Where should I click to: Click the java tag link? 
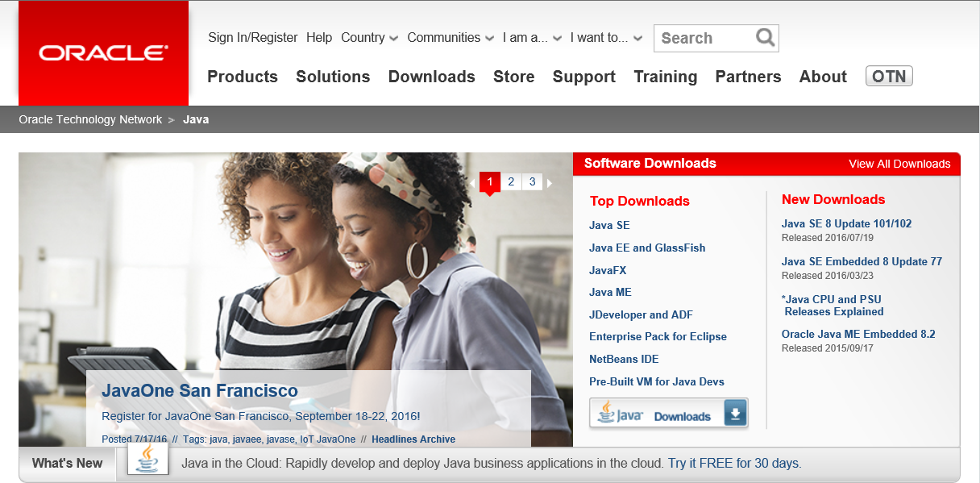coord(218,439)
